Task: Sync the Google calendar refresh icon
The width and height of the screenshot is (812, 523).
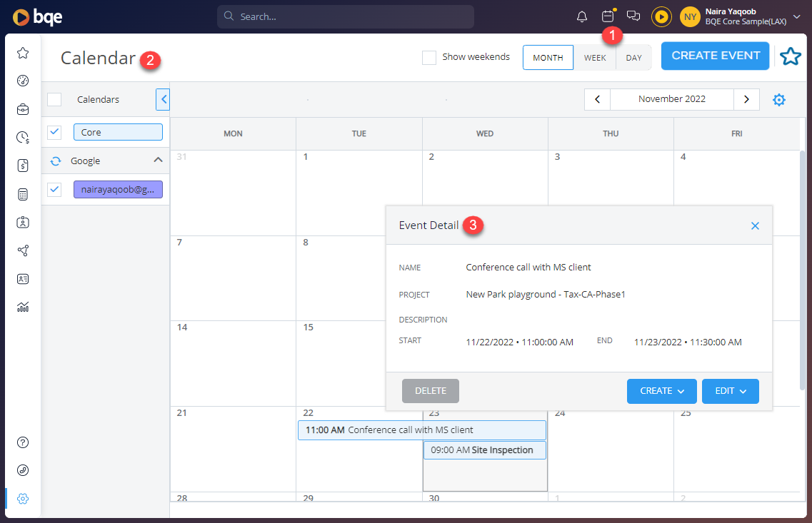Action: pyautogui.click(x=56, y=161)
